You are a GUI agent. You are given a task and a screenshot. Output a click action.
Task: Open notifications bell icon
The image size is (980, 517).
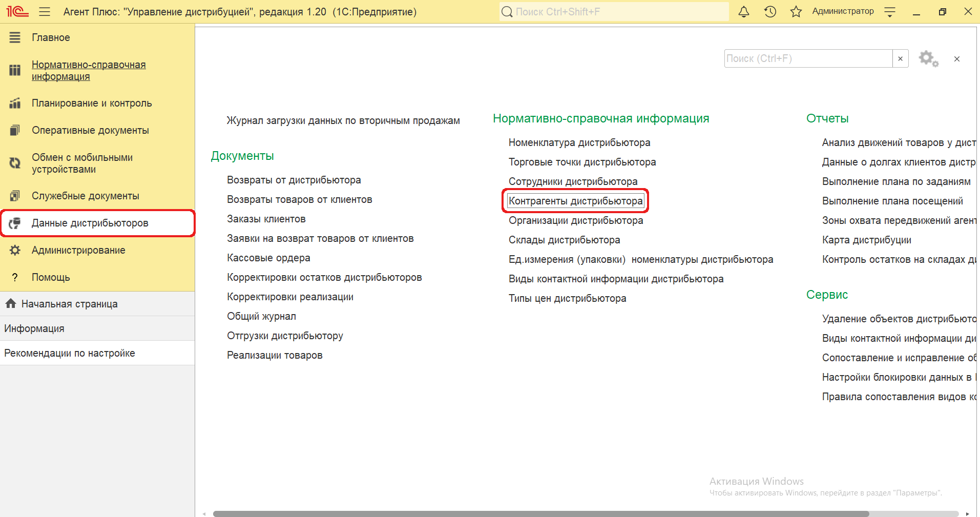(x=744, y=11)
